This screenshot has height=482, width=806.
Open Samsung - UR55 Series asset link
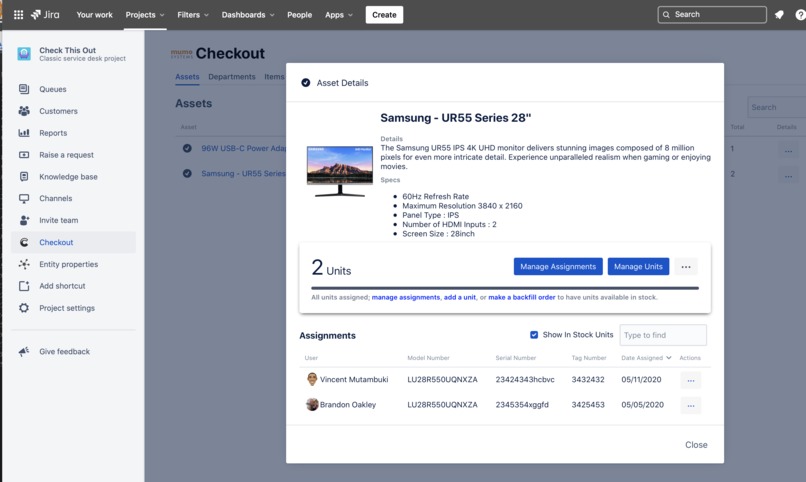[244, 173]
